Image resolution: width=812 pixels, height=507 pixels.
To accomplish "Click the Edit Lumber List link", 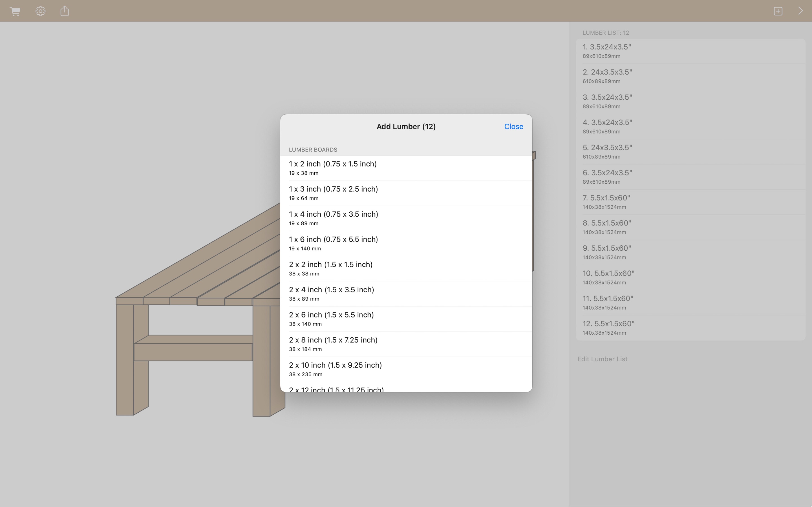I will pos(602,359).
